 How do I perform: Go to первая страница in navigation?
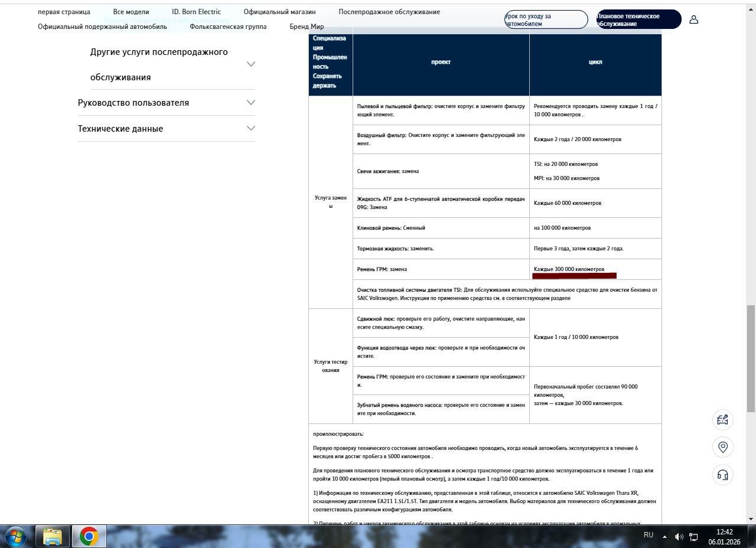point(64,12)
